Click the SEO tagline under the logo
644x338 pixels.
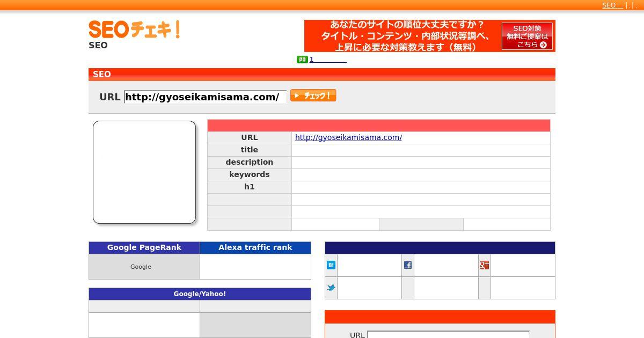tap(98, 46)
